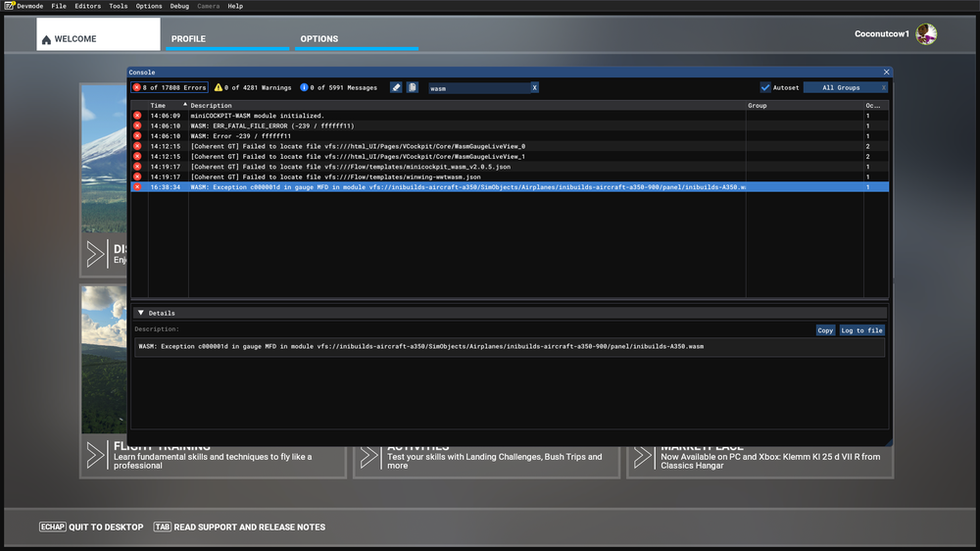
Task: Click the Devmode logo icon in menu bar
Action: (x=9, y=6)
